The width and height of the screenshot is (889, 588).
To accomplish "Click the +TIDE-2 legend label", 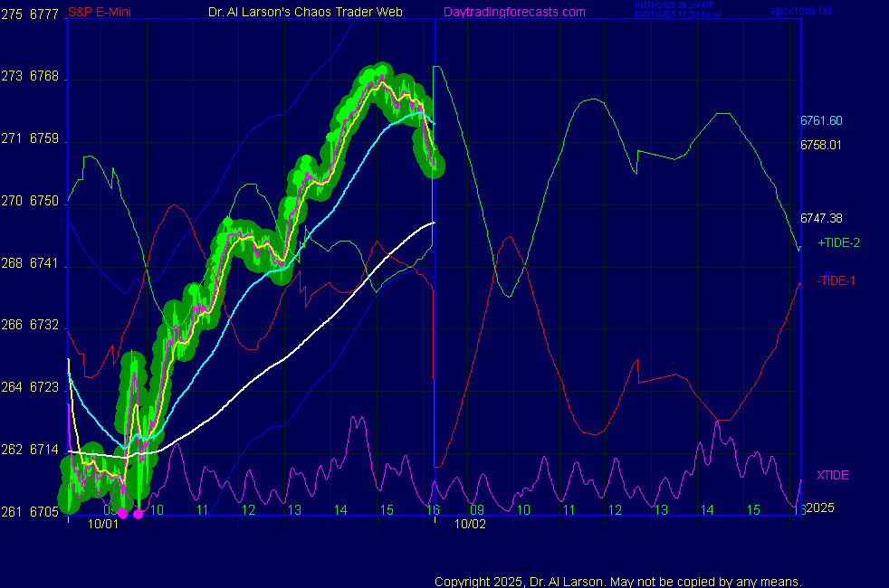I will (838, 242).
